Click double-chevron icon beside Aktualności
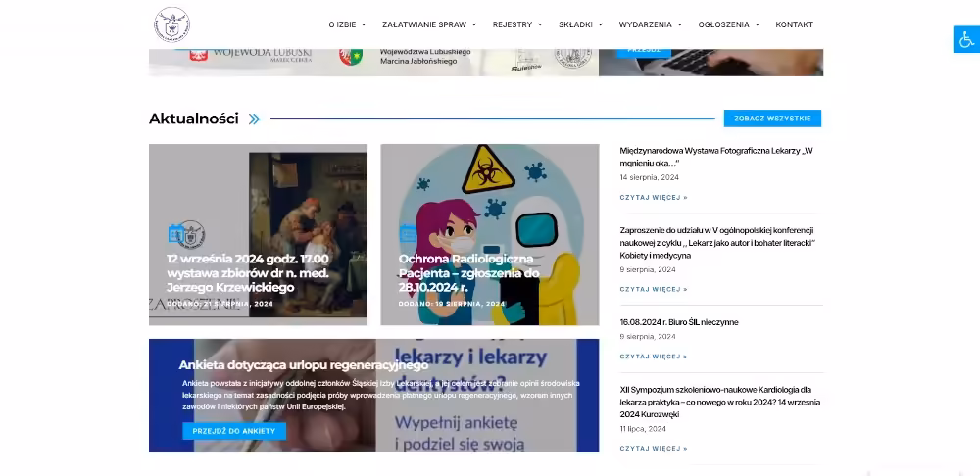Screen dimensions: 980x476 click(x=254, y=119)
